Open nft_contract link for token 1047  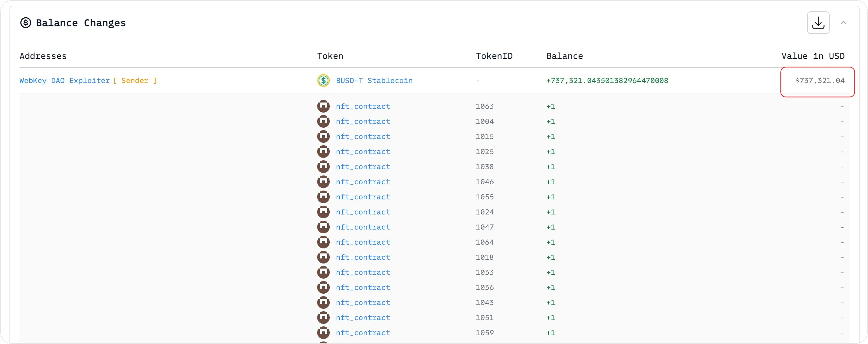coord(363,227)
